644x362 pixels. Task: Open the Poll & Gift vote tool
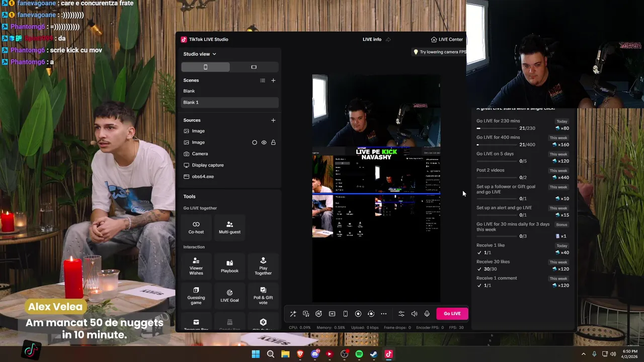[263, 296]
